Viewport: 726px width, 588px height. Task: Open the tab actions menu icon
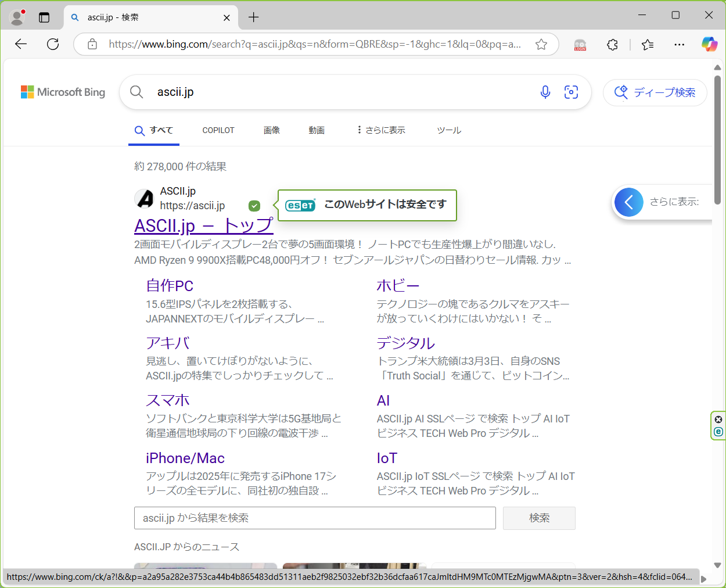(44, 17)
